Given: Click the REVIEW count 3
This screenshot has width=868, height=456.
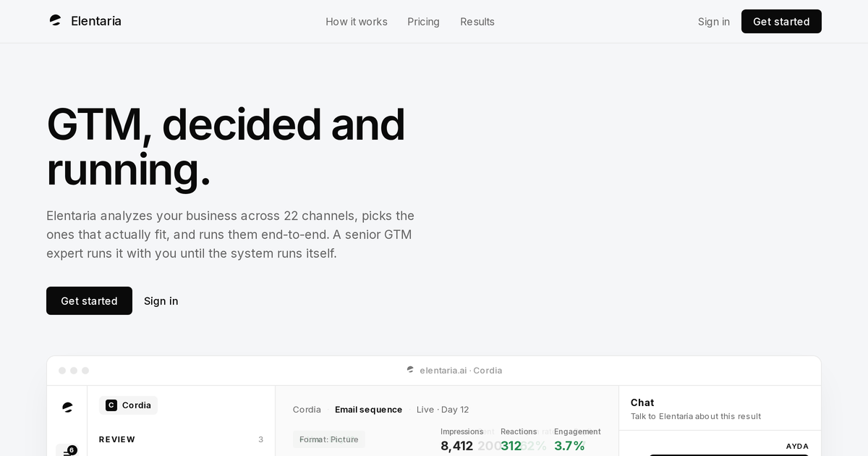Looking at the screenshot, I should coord(261,439).
